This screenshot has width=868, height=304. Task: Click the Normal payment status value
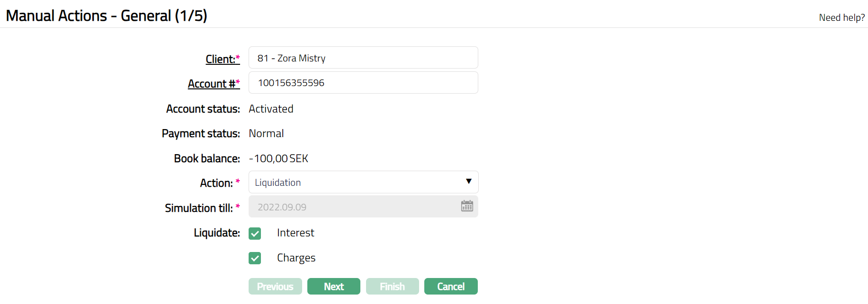click(x=266, y=133)
